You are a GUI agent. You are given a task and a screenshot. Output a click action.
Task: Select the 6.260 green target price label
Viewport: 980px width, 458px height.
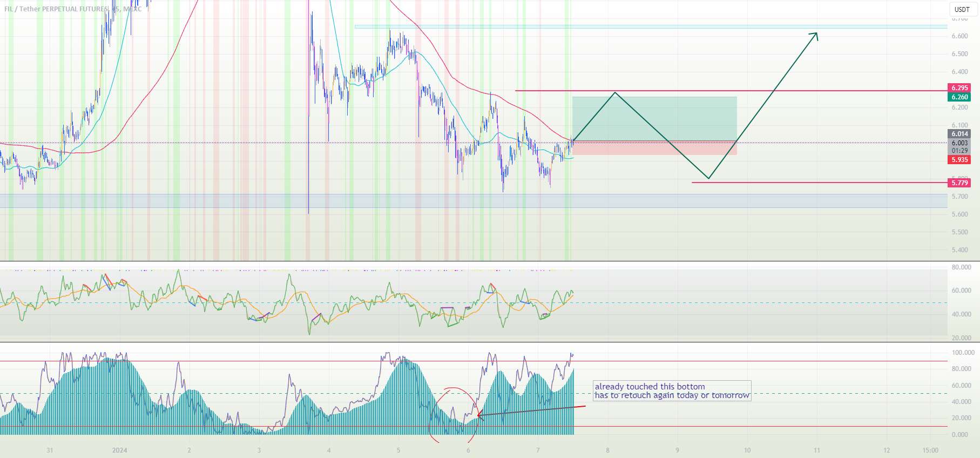pos(959,97)
